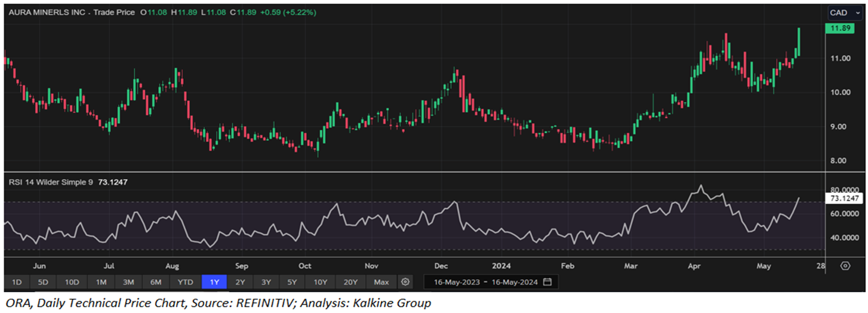
Task: Select the 5D time range
Action: [42, 281]
